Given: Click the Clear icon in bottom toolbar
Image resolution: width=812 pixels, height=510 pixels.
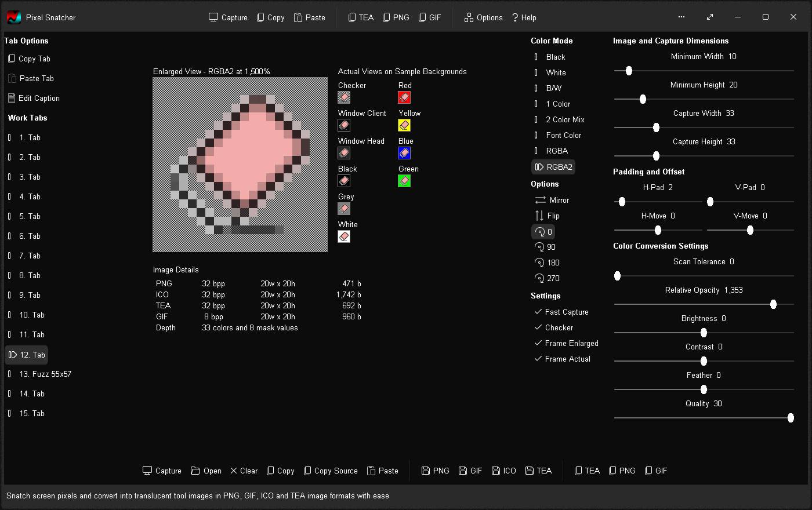Looking at the screenshot, I should pos(234,471).
